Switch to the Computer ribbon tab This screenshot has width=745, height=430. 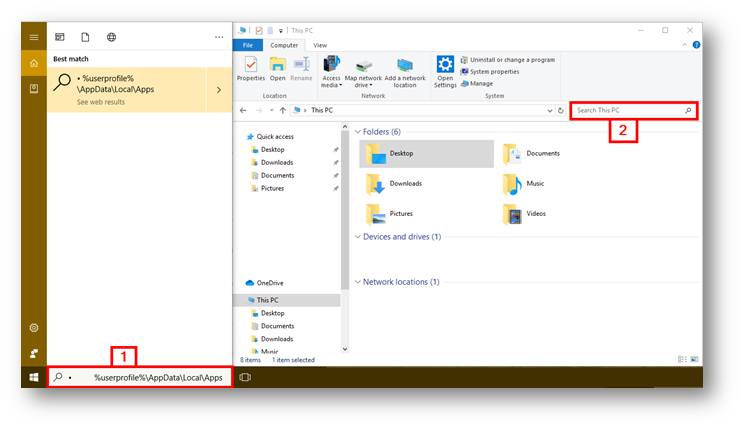(284, 45)
